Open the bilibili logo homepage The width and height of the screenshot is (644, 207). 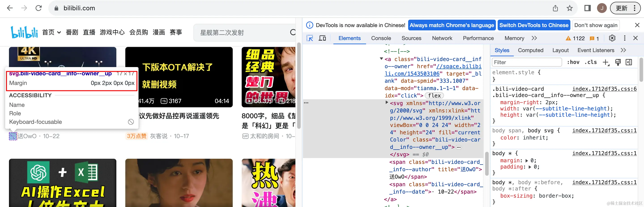tap(24, 32)
